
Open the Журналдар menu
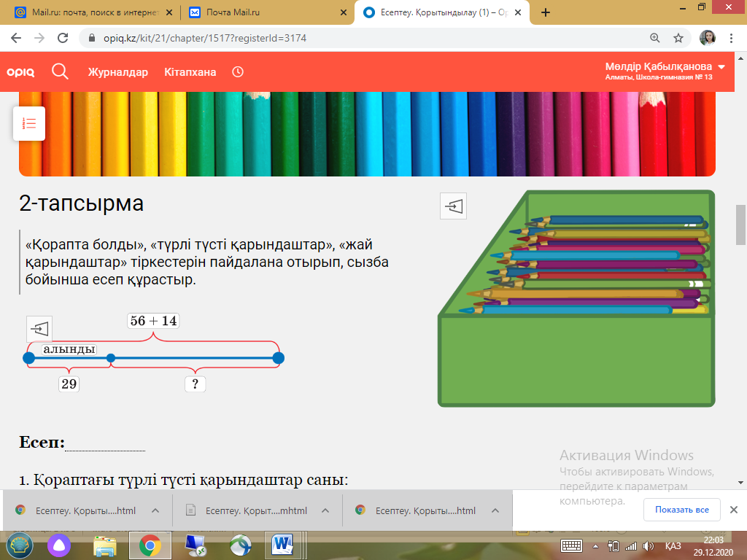coord(118,72)
